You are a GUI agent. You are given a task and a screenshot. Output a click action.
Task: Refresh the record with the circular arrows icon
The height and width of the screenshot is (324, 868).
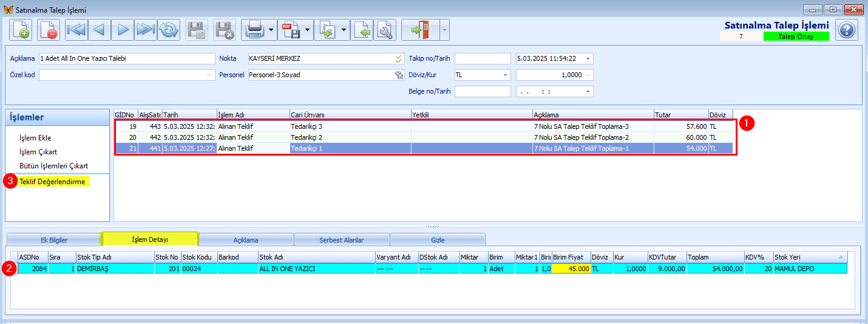169,29
